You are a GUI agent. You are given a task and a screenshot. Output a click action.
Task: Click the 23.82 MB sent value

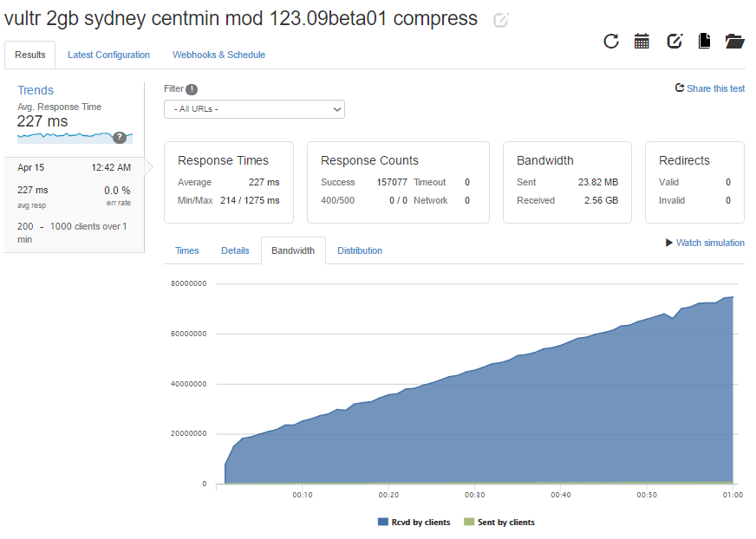tap(598, 182)
